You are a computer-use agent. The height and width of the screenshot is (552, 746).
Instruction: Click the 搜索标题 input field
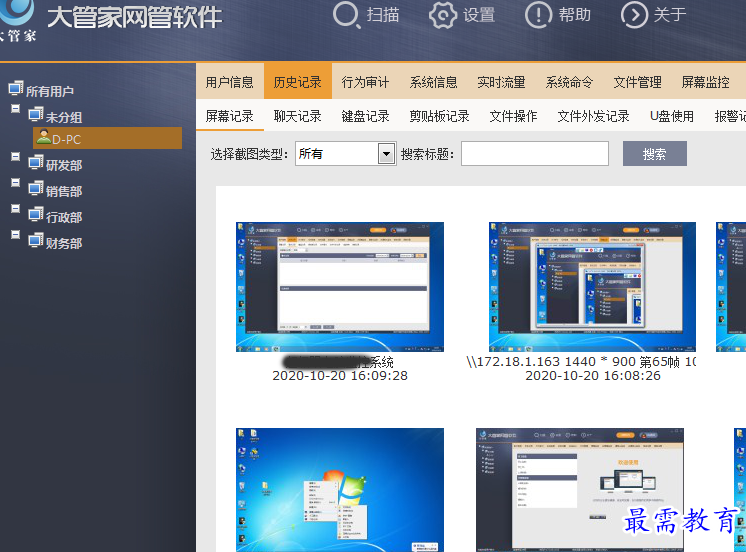[535, 153]
